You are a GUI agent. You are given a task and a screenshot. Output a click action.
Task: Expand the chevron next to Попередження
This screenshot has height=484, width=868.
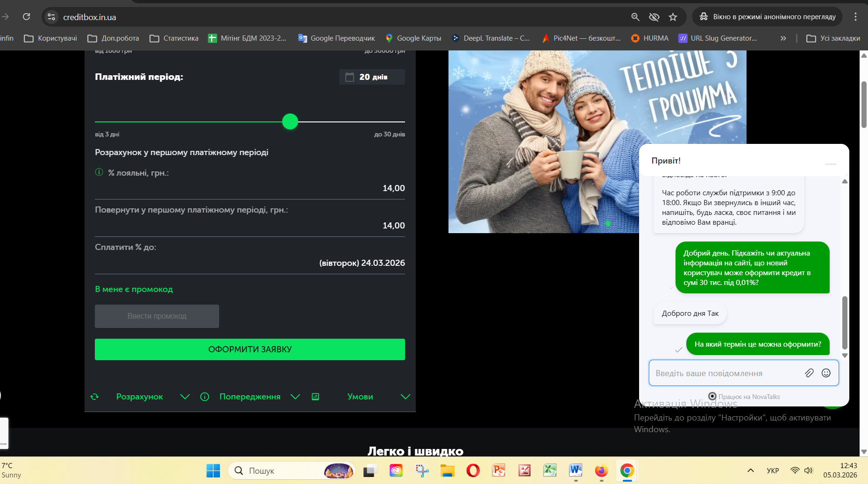(x=295, y=397)
